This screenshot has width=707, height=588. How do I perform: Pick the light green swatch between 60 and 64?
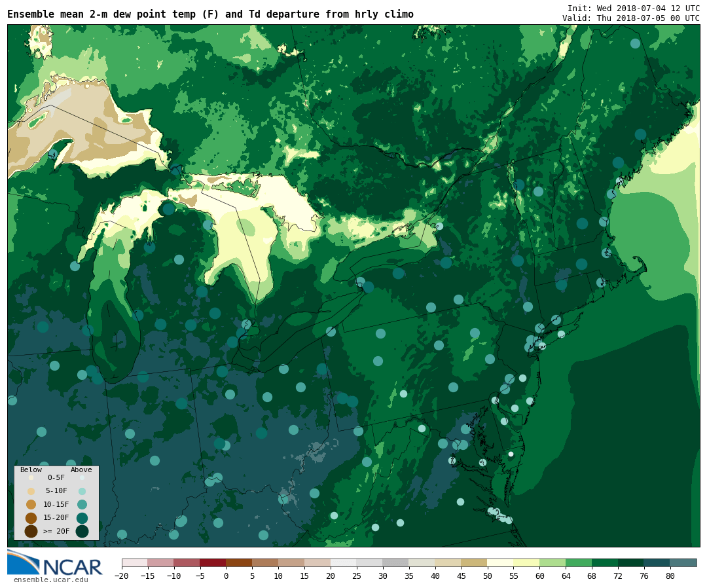pyautogui.click(x=553, y=562)
